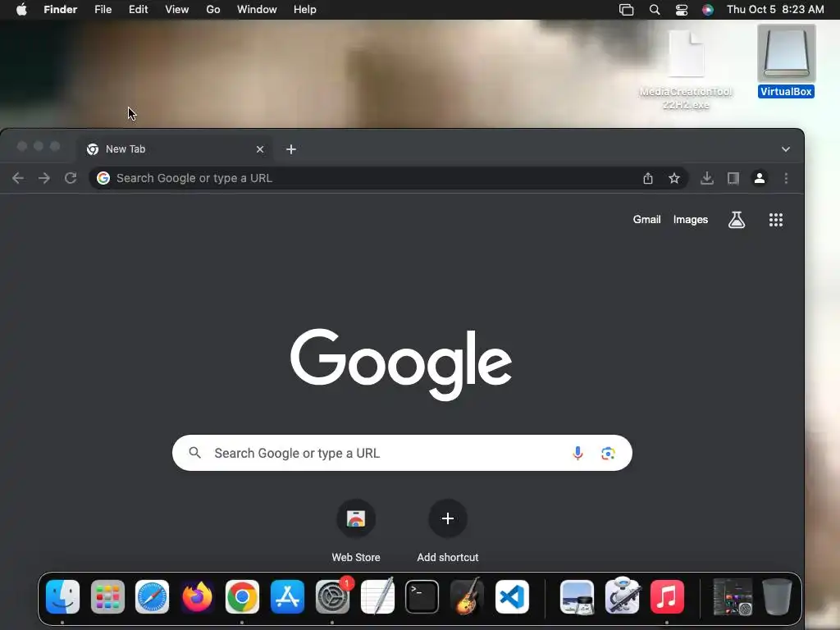This screenshot has height=630, width=840.
Task: Select MediaCreationTool22H2.exe on the desktop
Action: [x=686, y=70]
